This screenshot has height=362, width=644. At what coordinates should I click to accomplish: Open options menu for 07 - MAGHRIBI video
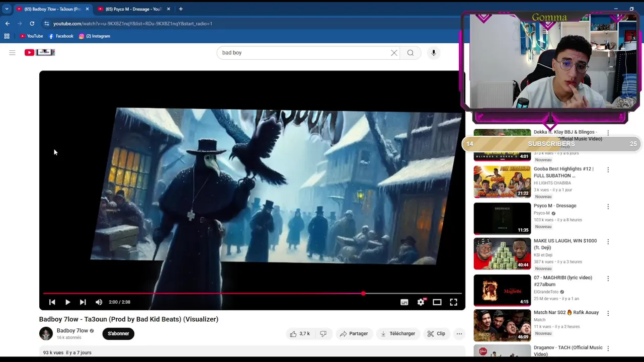(x=608, y=279)
